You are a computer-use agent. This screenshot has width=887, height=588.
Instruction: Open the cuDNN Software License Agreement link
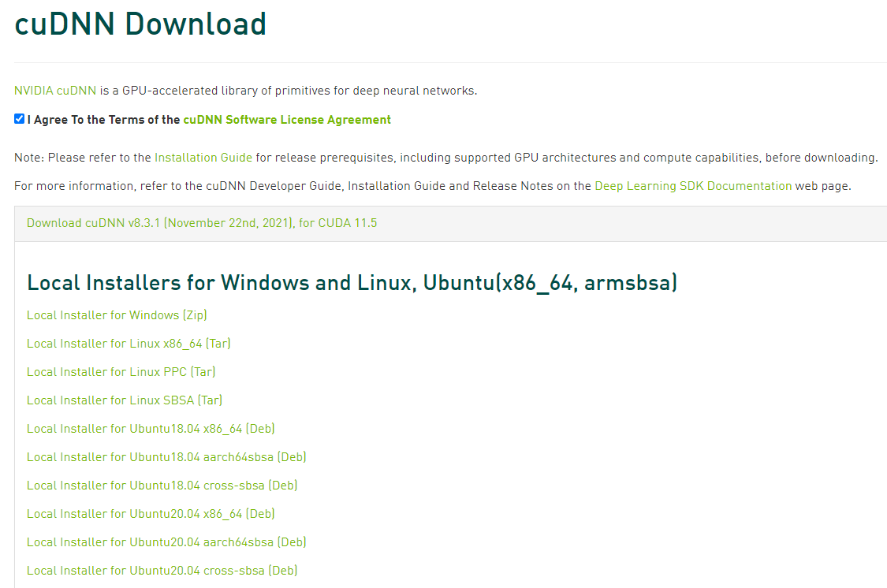(x=287, y=120)
